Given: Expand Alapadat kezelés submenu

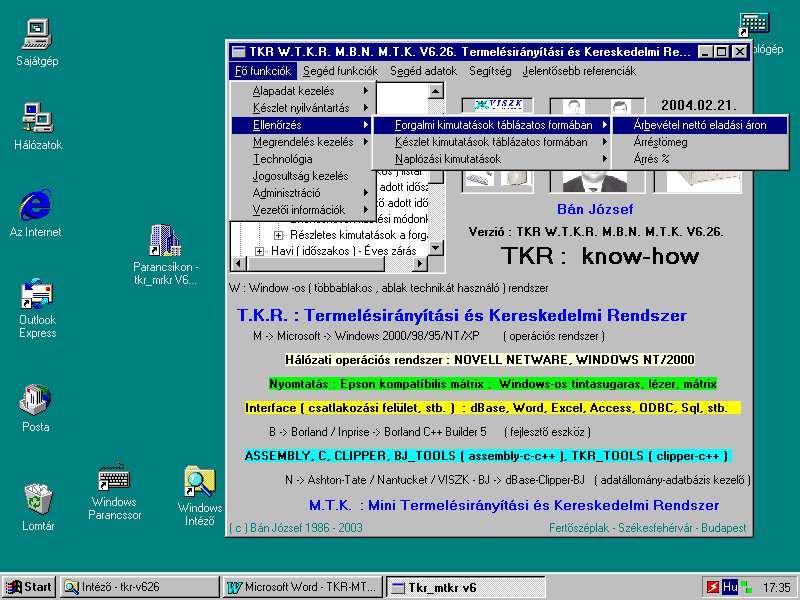Looking at the screenshot, I should point(303,91).
